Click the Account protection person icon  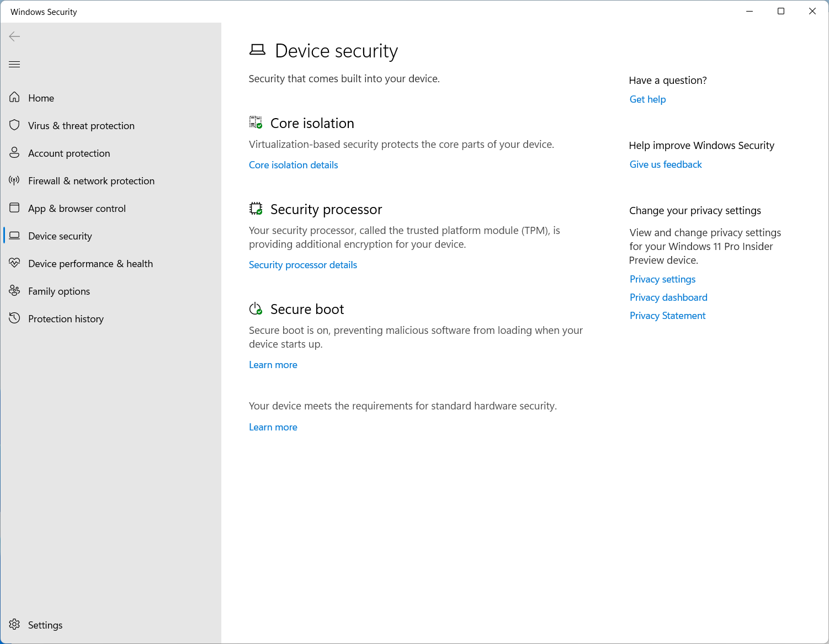coord(15,153)
